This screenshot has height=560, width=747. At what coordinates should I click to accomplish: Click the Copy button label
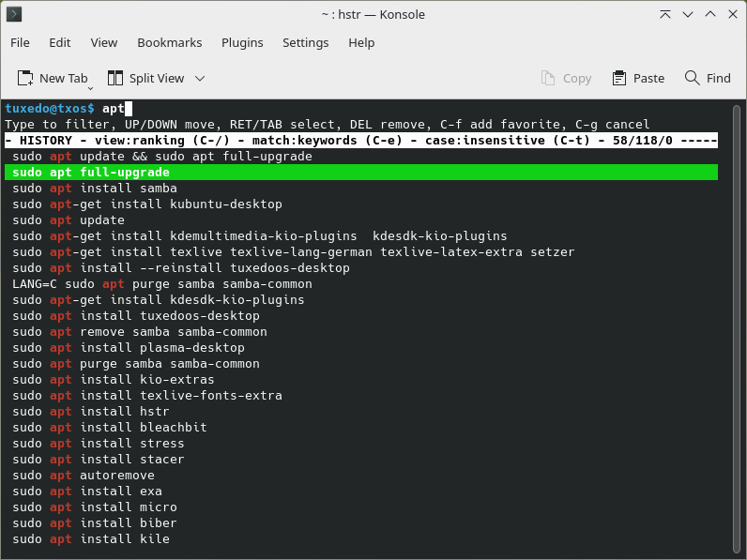[x=577, y=78]
